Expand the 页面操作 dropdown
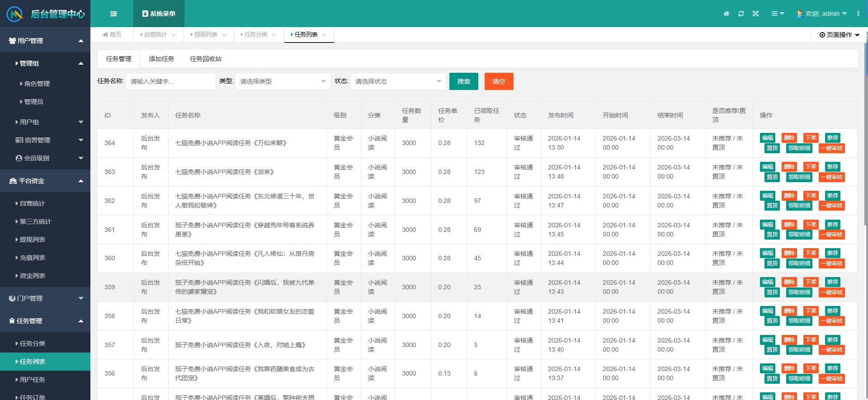 click(839, 35)
